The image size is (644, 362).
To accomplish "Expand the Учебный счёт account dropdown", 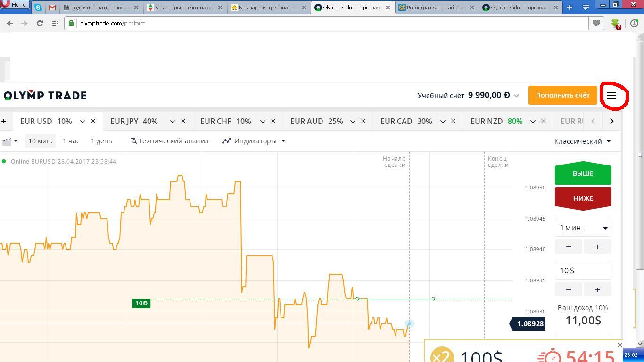I will tap(516, 96).
